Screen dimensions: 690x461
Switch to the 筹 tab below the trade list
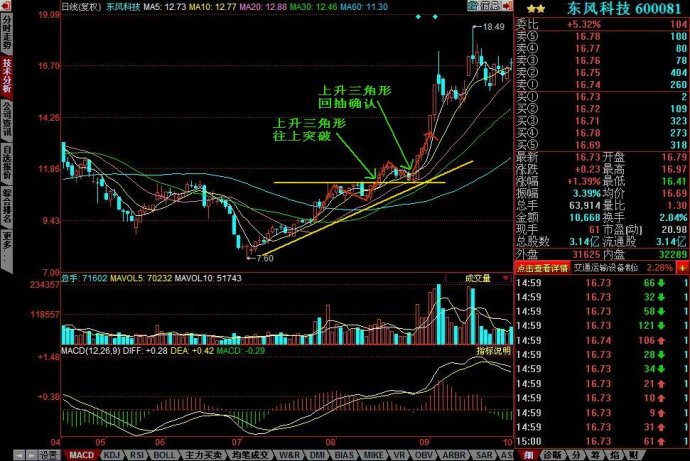coord(595,455)
